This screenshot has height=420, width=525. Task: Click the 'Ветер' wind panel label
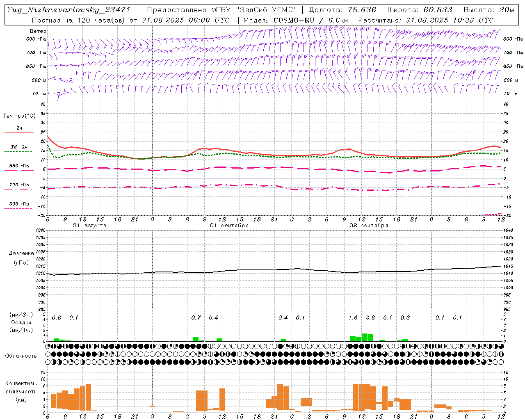pyautogui.click(x=38, y=31)
